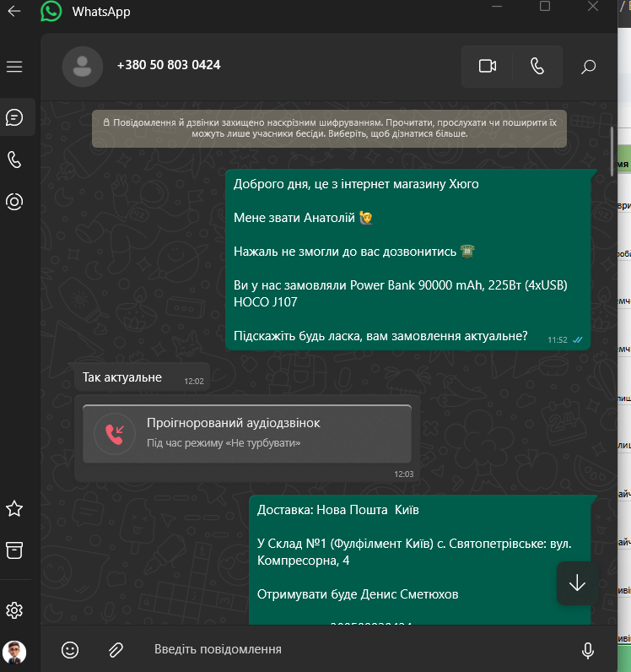Image resolution: width=631 pixels, height=672 pixels.
Task: Open your profile avatar
Action: (x=14, y=652)
